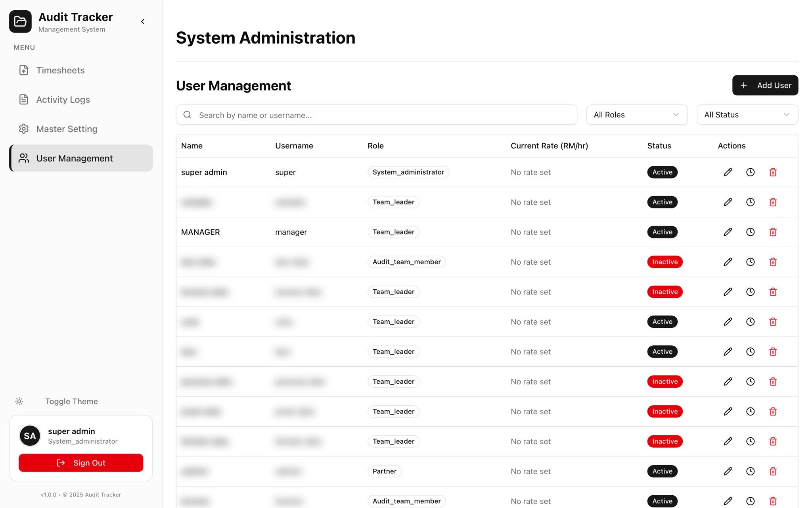Viewport: 812px width, 508px height.
Task: Collapse the sidebar with the chevron
Action: coord(143,21)
